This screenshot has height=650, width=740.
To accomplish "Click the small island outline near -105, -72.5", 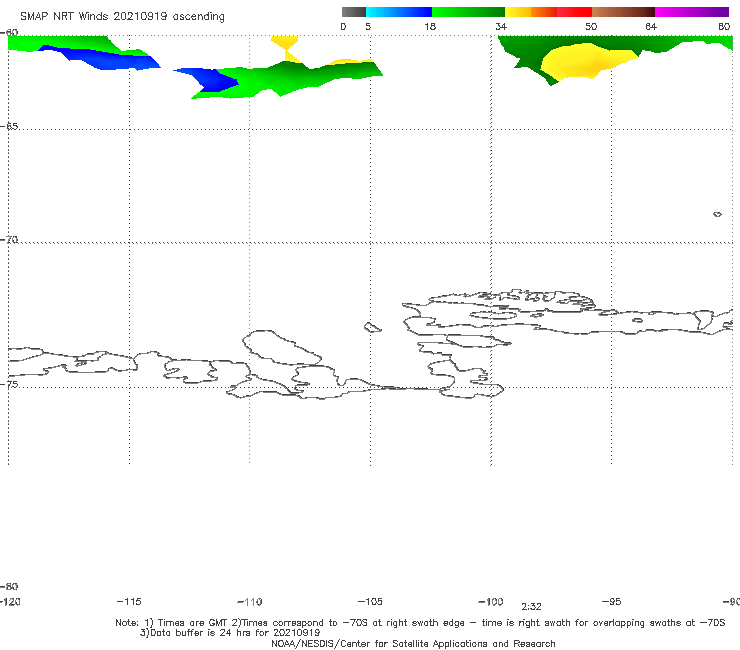I will [372, 327].
